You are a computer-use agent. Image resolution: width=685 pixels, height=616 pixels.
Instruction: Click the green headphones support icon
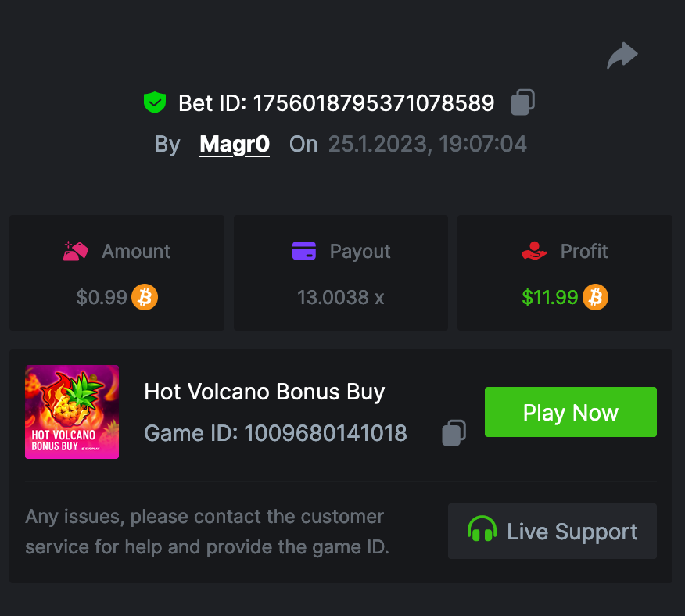482,531
